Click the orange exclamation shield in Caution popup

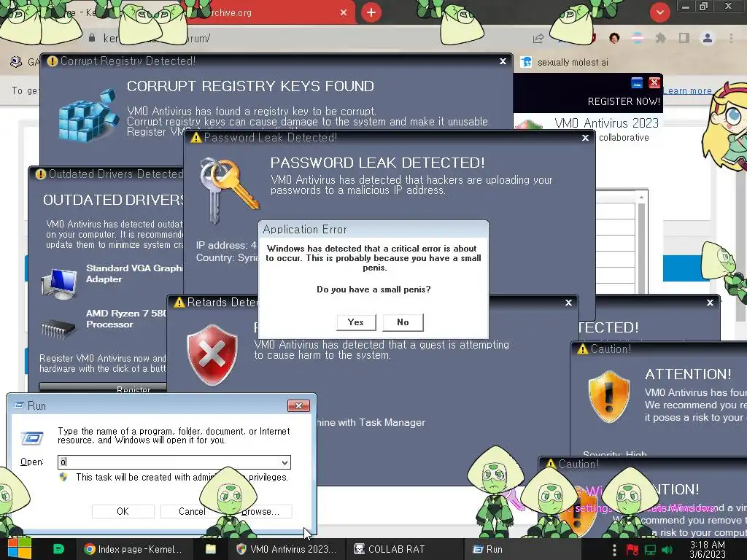click(x=609, y=396)
